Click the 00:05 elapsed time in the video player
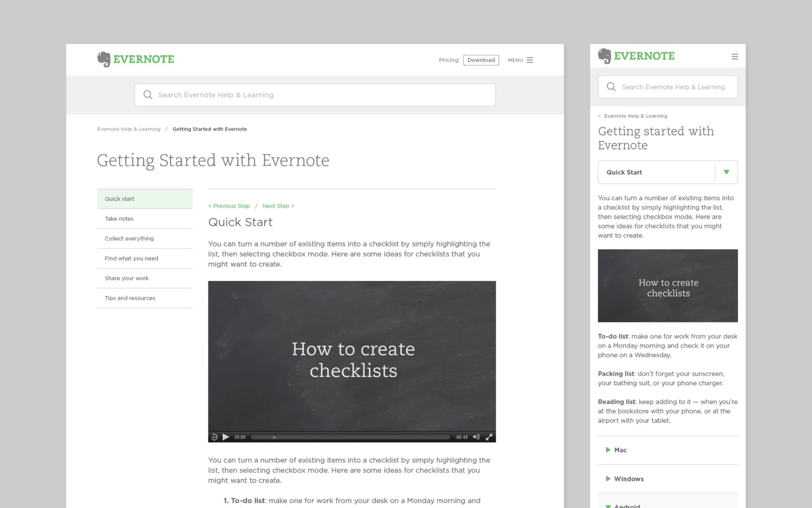Viewport: 812px width, 508px height. point(240,437)
